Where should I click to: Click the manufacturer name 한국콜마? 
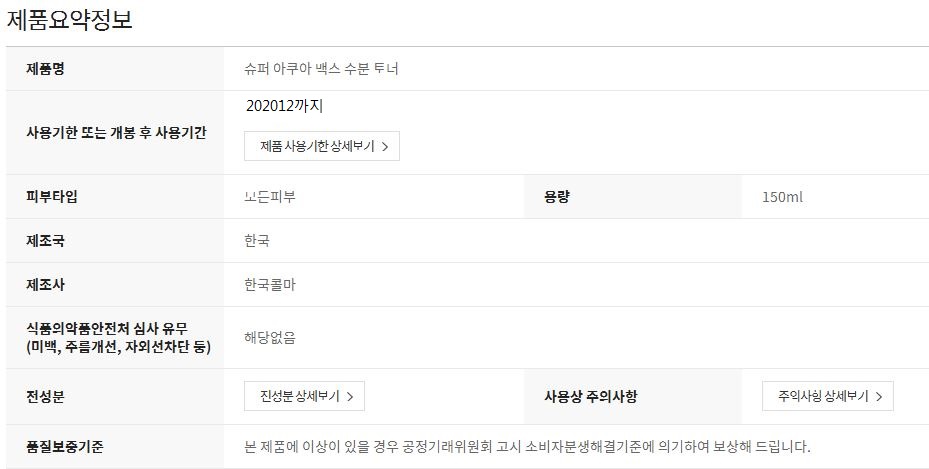pyautogui.click(x=270, y=285)
